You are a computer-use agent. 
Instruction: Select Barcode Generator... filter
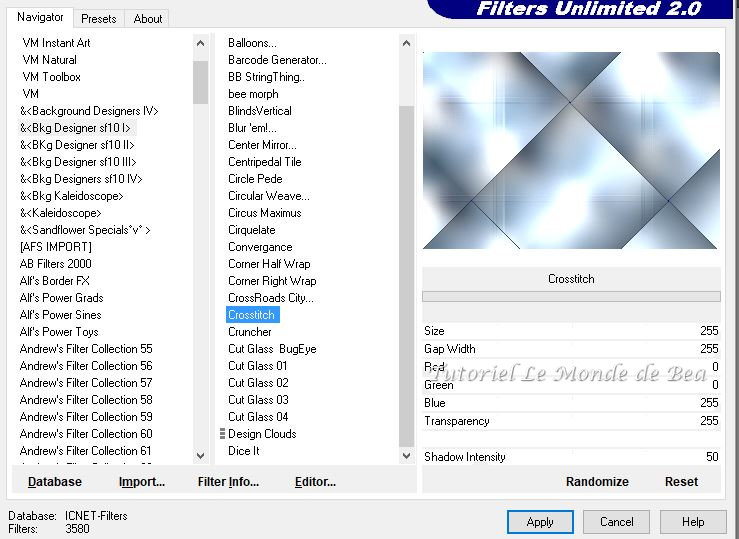pos(277,60)
